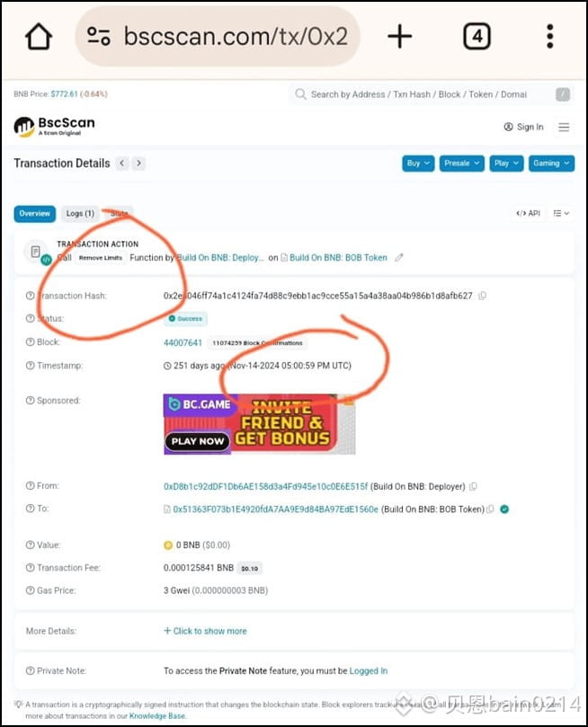Expand the Presale dropdown
This screenshot has width=588, height=727.
[x=462, y=164]
